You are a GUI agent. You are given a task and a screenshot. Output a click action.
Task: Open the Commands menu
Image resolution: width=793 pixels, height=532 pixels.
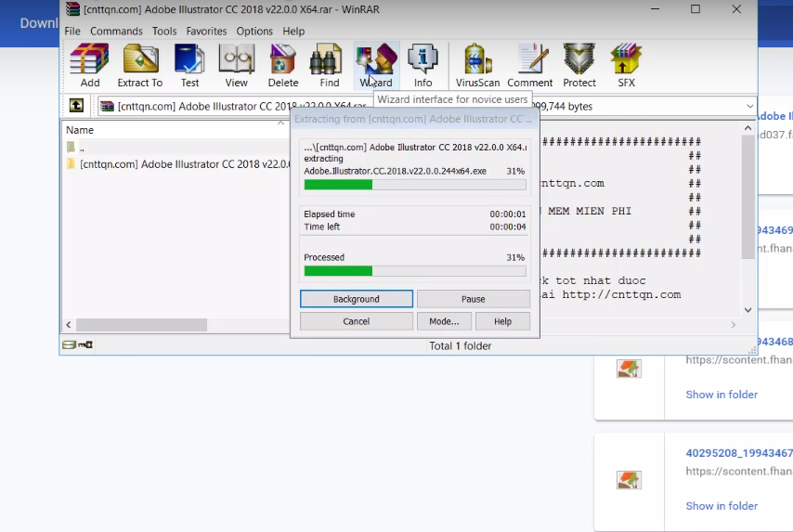[116, 31]
